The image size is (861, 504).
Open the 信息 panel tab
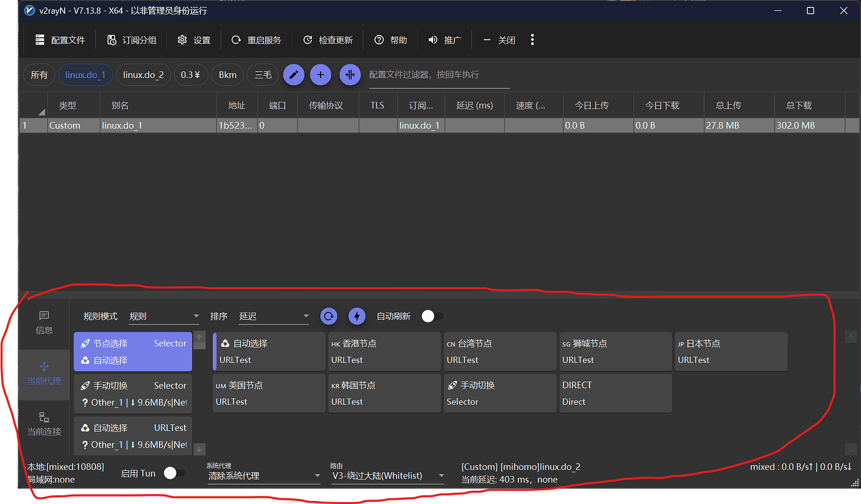44,322
